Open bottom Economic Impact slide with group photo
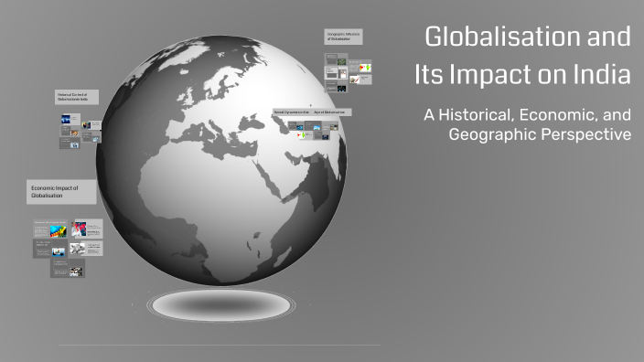 point(68,268)
